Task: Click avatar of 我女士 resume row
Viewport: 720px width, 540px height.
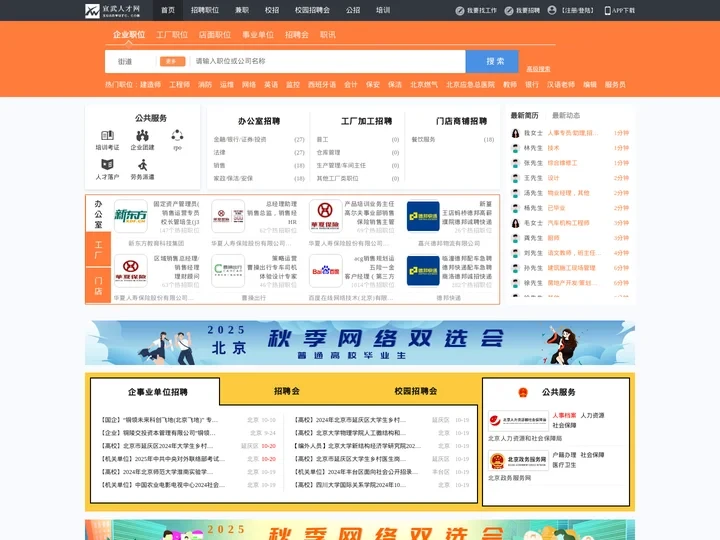Action: pos(516,133)
